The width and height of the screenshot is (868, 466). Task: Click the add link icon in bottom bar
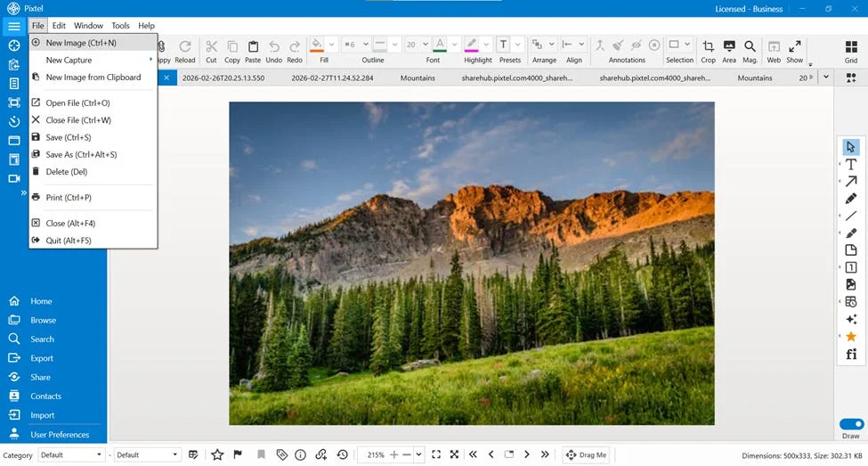(x=321, y=455)
